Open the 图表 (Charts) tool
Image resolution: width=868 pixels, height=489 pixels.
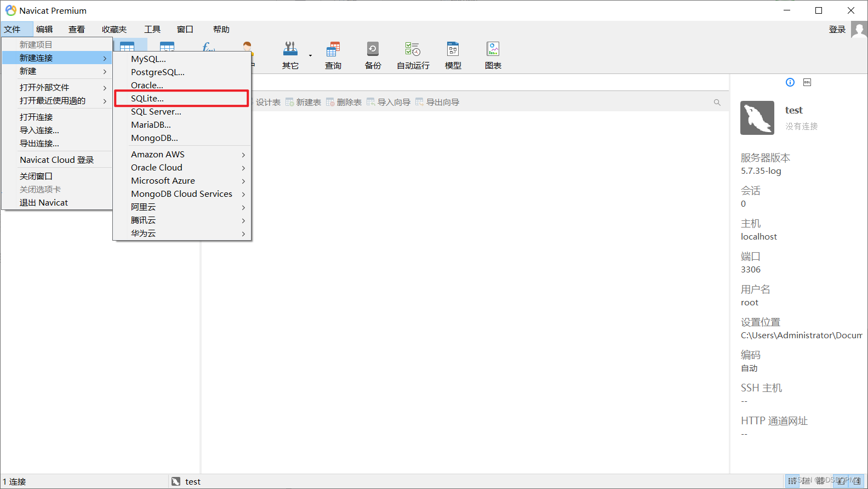pos(493,55)
